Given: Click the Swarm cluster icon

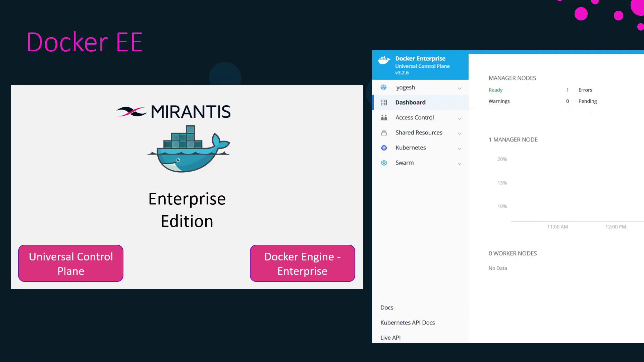Looking at the screenshot, I should tap(384, 163).
